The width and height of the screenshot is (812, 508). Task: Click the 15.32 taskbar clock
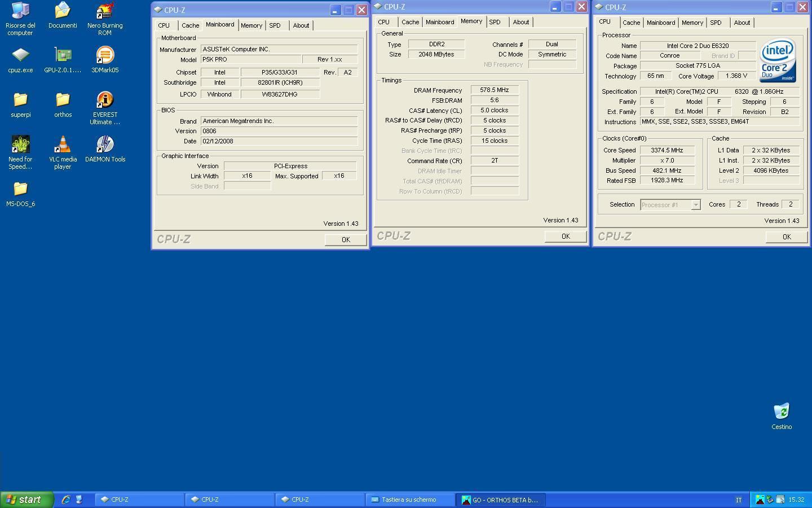tap(796, 500)
